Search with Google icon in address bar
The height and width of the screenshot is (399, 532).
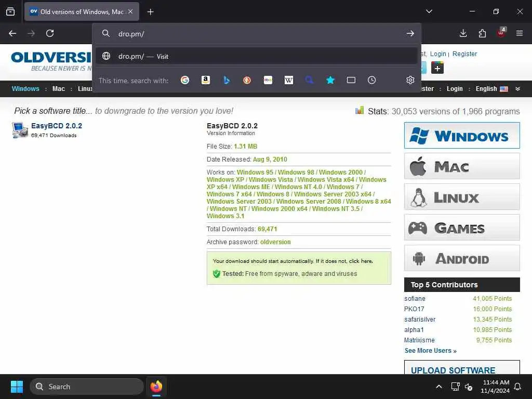pos(185,80)
